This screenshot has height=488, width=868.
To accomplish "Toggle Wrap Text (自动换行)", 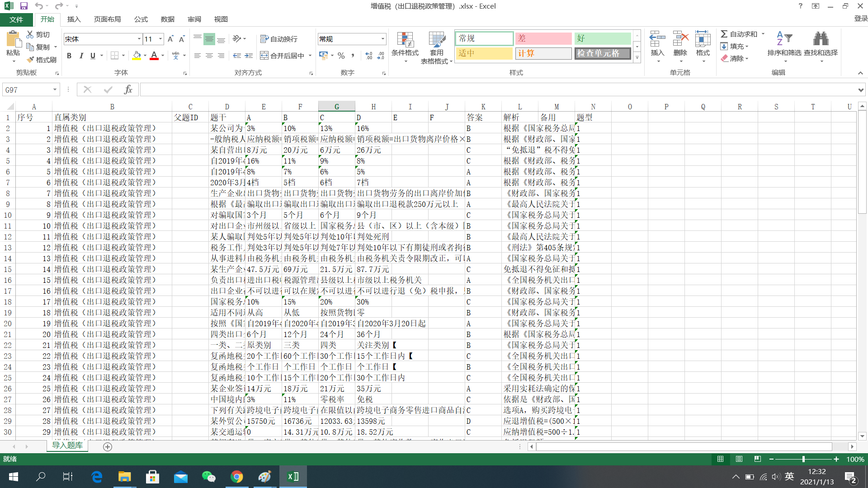I will coord(279,39).
